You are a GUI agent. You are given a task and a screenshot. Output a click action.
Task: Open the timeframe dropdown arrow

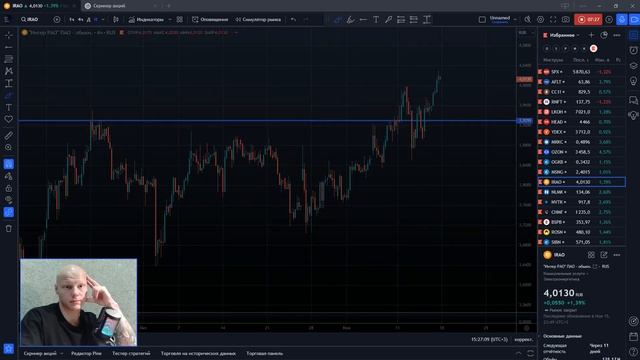(x=103, y=20)
